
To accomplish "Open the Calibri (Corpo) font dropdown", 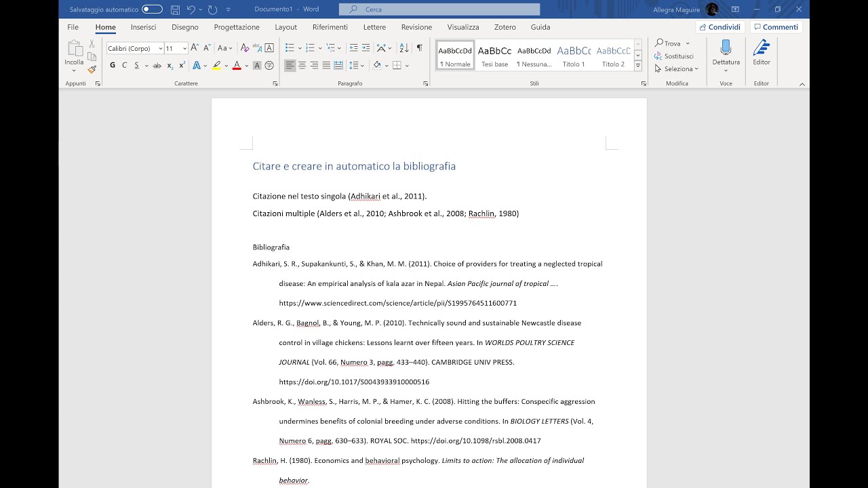I will (161, 49).
